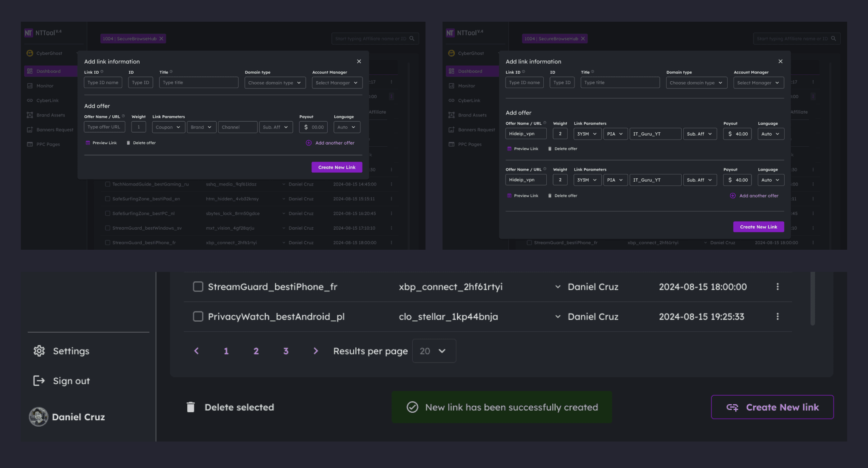The image size is (868, 468).
Task: Click the Delete selected trash icon
Action: pos(191,407)
